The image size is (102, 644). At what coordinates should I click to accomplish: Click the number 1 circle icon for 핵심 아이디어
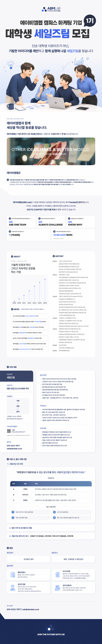coord(13,512)
